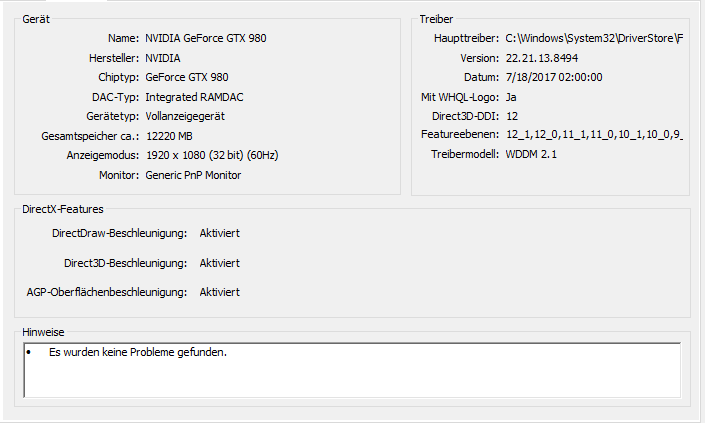Image resolution: width=705 pixels, height=423 pixels.
Task: Select the WHQL-Logo value Ja
Action: tap(511, 97)
